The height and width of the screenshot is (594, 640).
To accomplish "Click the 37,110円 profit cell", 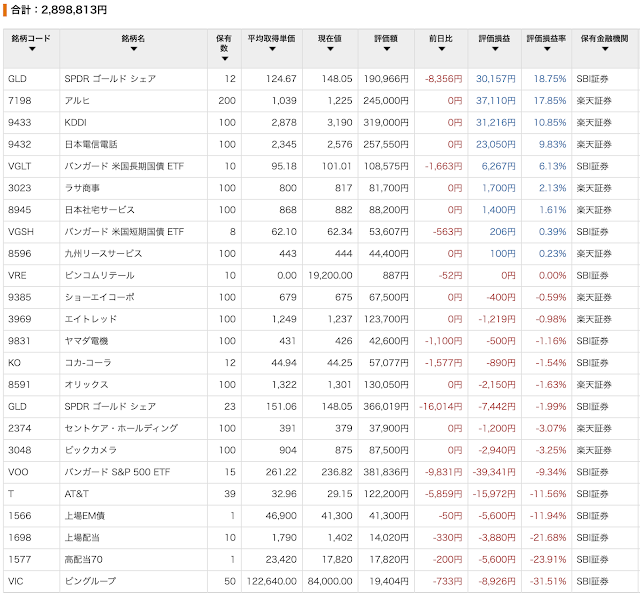I will [496, 101].
